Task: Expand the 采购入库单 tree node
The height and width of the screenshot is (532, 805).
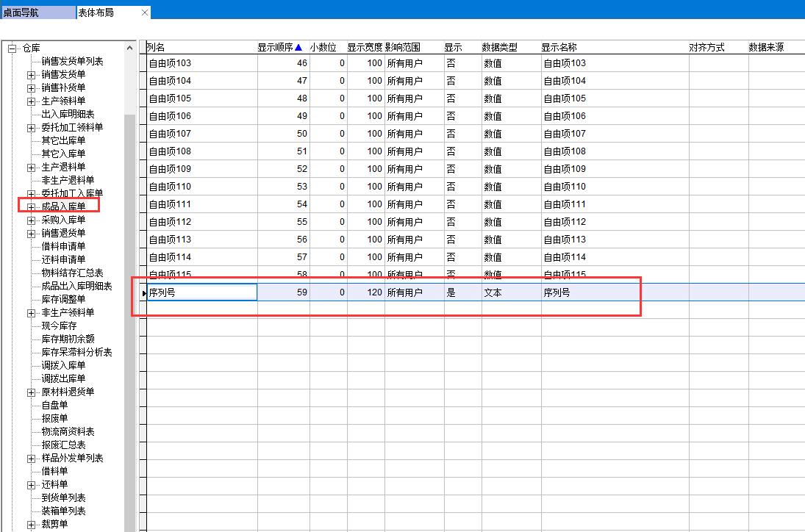Action: point(31,220)
